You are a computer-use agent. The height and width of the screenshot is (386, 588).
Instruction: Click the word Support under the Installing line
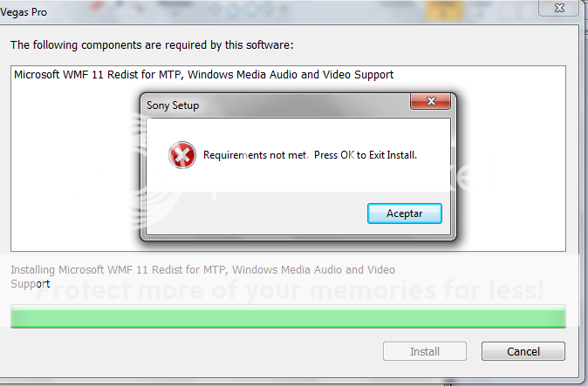pyautogui.click(x=30, y=284)
